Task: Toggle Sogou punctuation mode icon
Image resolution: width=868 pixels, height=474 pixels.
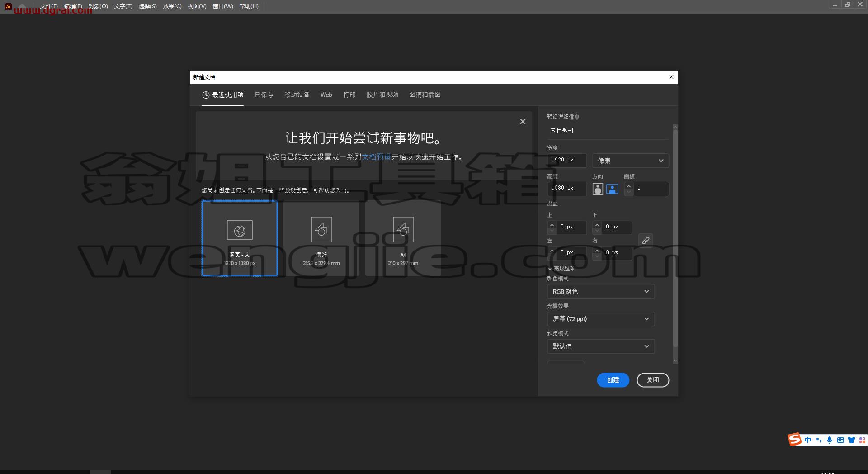Action: 819,440
